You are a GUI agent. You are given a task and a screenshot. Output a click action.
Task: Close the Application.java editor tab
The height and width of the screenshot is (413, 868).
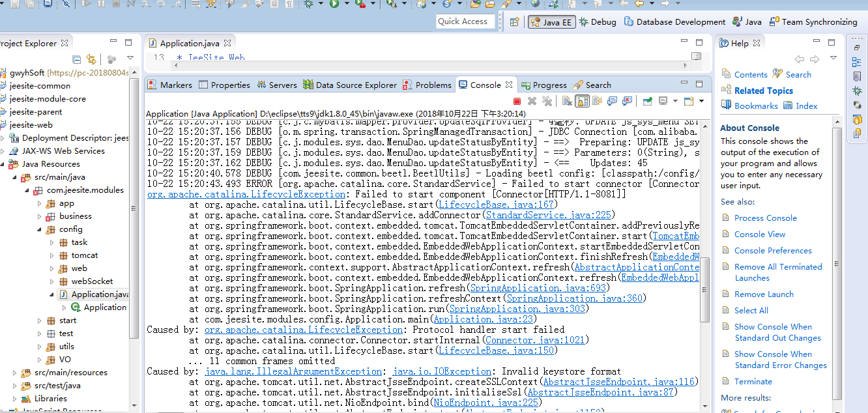click(227, 44)
